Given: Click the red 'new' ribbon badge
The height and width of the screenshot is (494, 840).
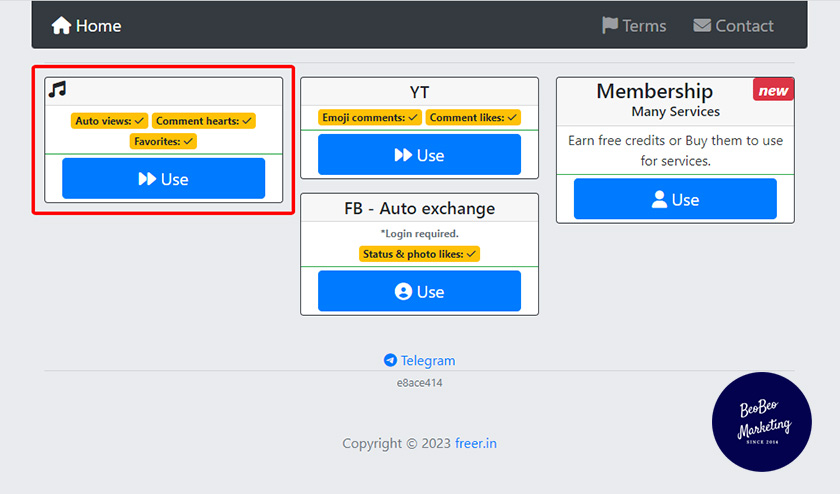Looking at the screenshot, I should 773,90.
